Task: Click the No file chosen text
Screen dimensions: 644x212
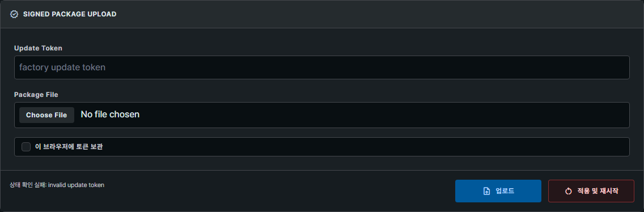Action: click(110, 115)
